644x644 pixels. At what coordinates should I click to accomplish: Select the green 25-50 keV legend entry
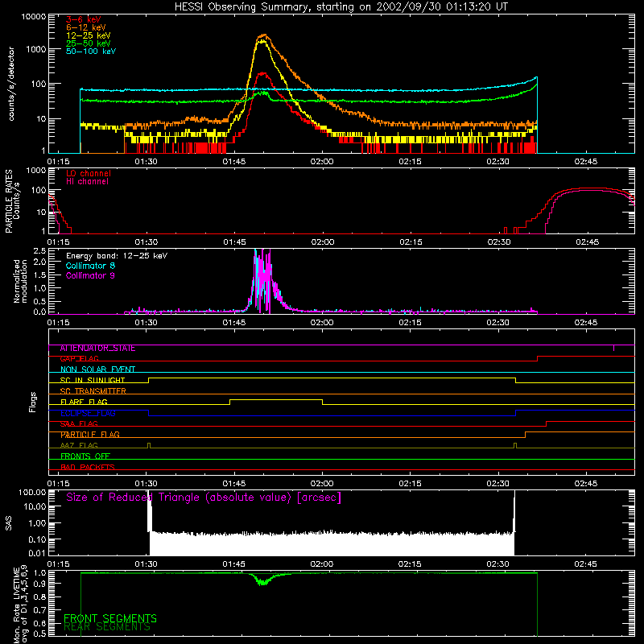click(89, 43)
